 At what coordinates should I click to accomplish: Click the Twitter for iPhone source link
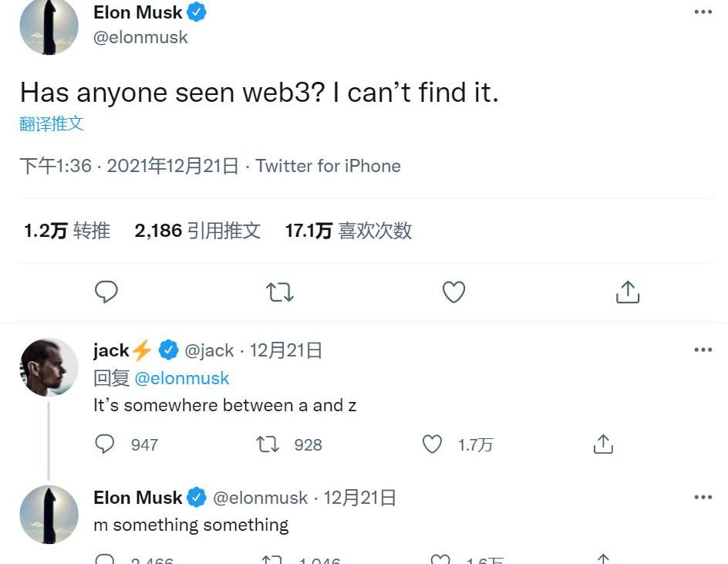329,166
